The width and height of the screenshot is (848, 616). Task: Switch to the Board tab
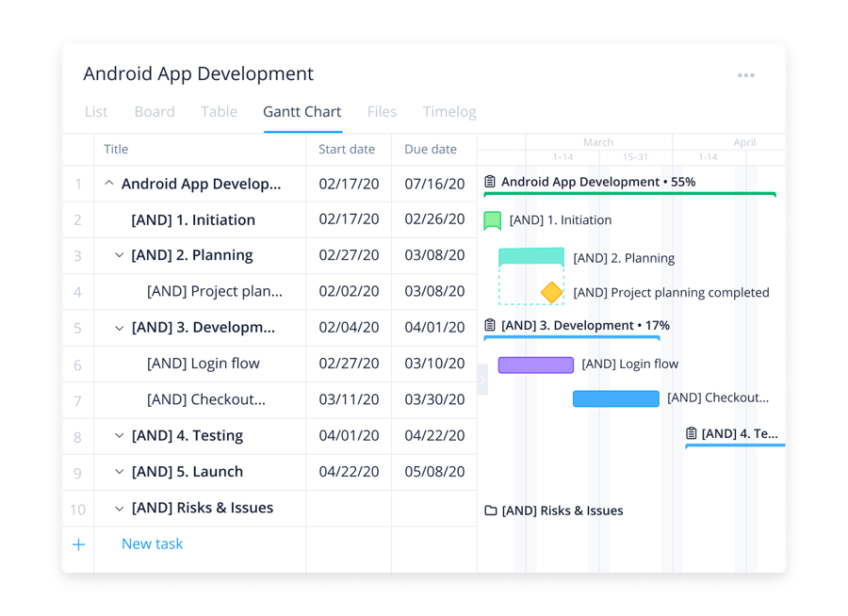155,111
